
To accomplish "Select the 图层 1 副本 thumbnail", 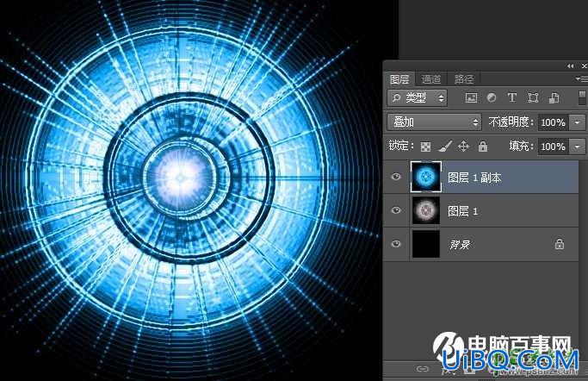I will tap(425, 177).
